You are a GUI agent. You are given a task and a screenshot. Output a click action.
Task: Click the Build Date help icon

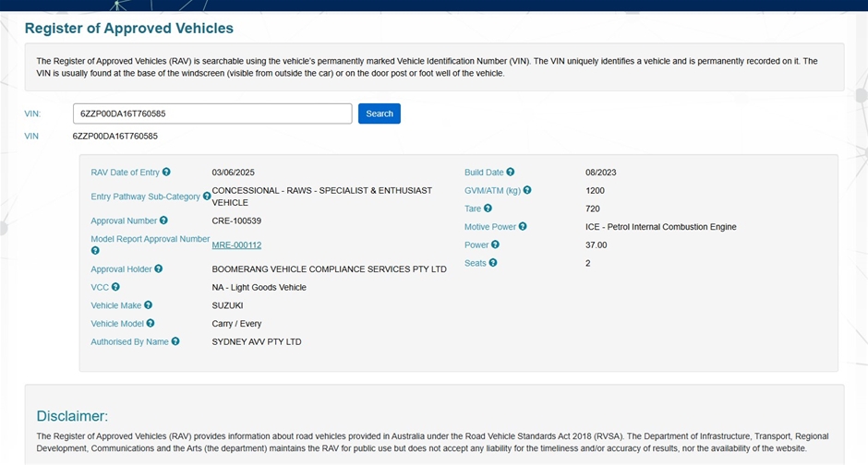(511, 172)
